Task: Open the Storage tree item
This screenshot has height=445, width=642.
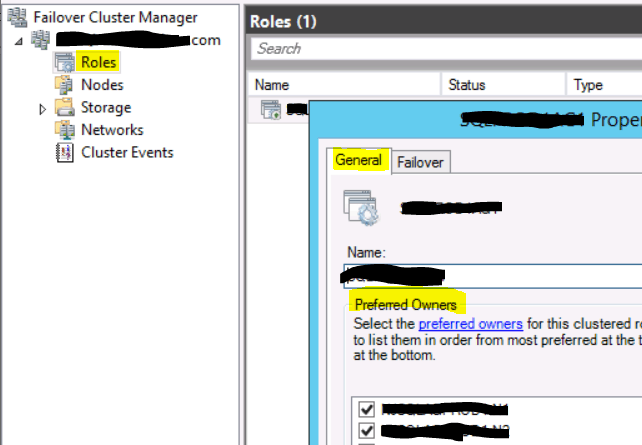Action: click(x=106, y=107)
